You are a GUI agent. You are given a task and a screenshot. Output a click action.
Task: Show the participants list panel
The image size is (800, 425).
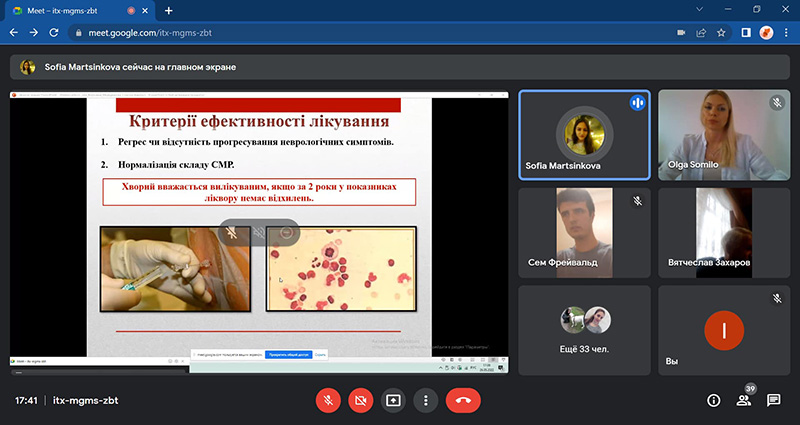(x=743, y=400)
